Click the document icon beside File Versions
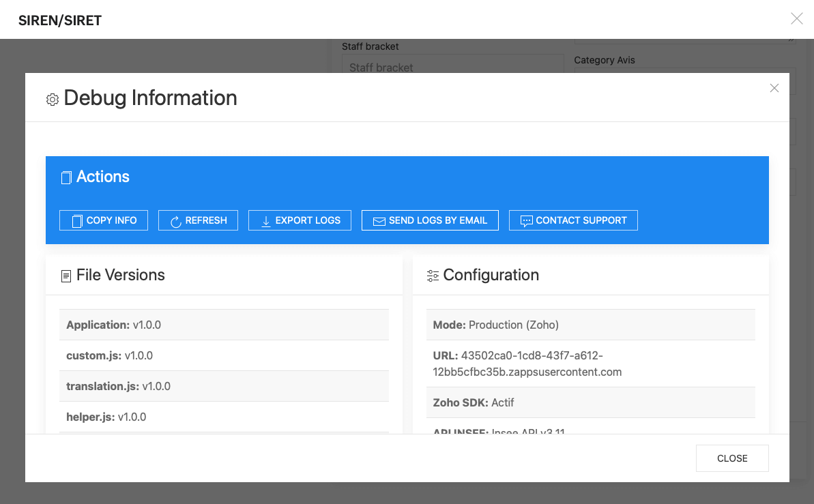 66,276
